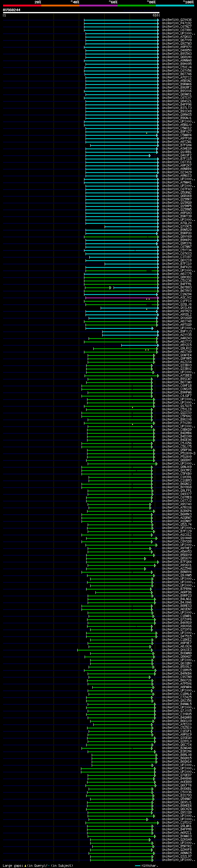Image resolution: width=197 pixels, height=868 pixels.
Task: Select the UniRef100_A5BQJ0 label
Action: (x=177, y=125)
